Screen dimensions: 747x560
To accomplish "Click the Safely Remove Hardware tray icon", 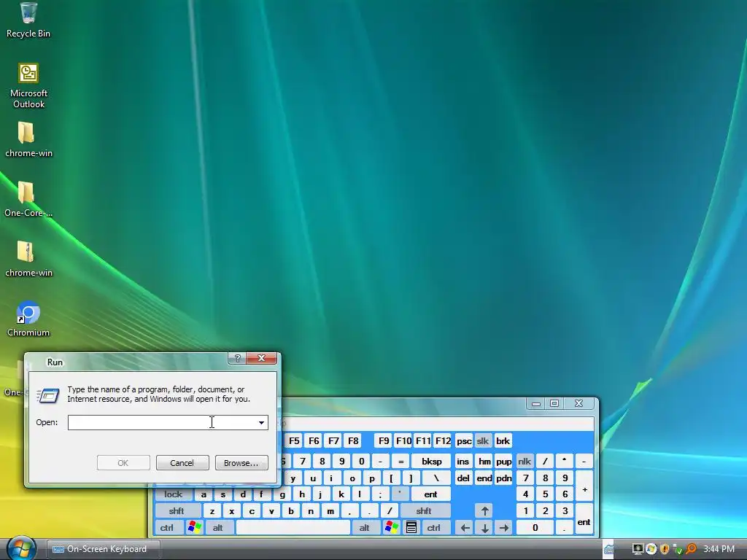I will (678, 549).
